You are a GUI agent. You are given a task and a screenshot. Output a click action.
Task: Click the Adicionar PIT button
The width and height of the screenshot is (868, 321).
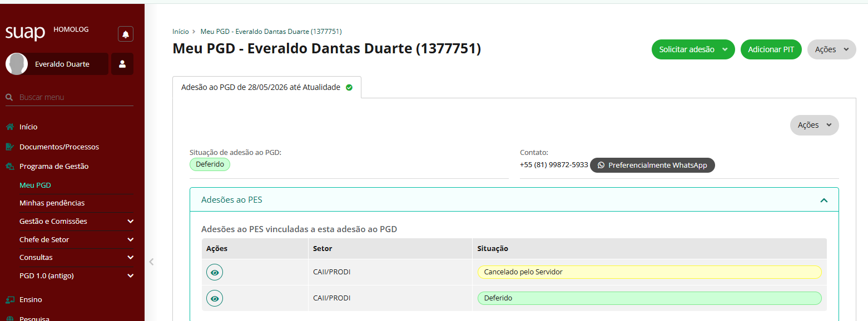click(771, 49)
